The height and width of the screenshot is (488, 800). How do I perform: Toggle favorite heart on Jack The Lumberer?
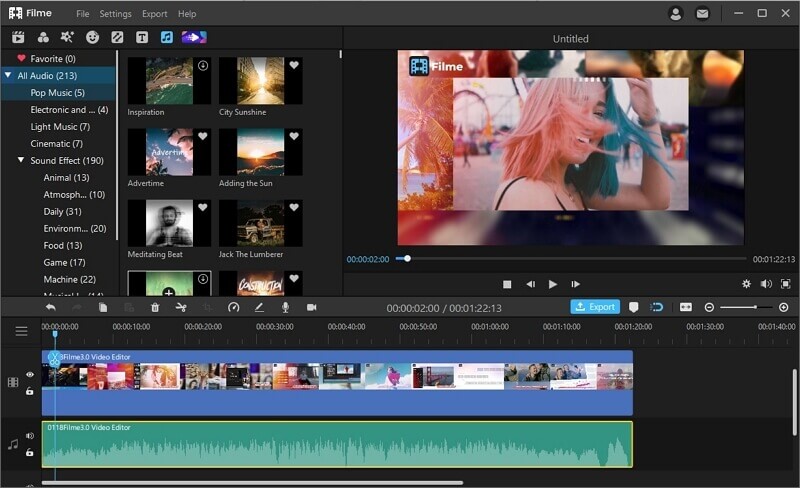coord(294,207)
